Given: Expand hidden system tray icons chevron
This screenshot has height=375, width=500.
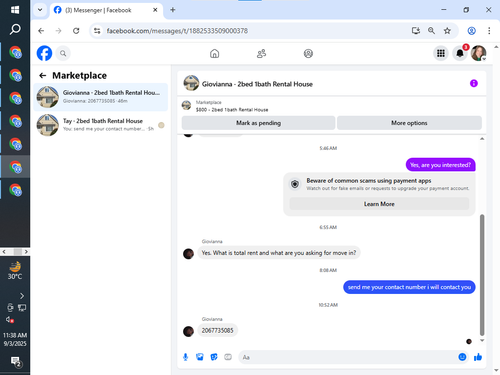Looking at the screenshot, I should (22, 296).
